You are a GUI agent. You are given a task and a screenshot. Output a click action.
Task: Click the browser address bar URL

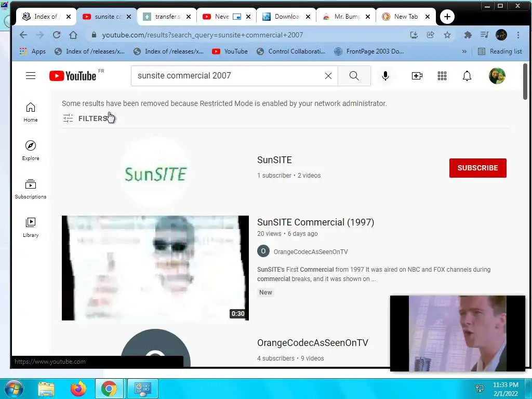pos(202,35)
